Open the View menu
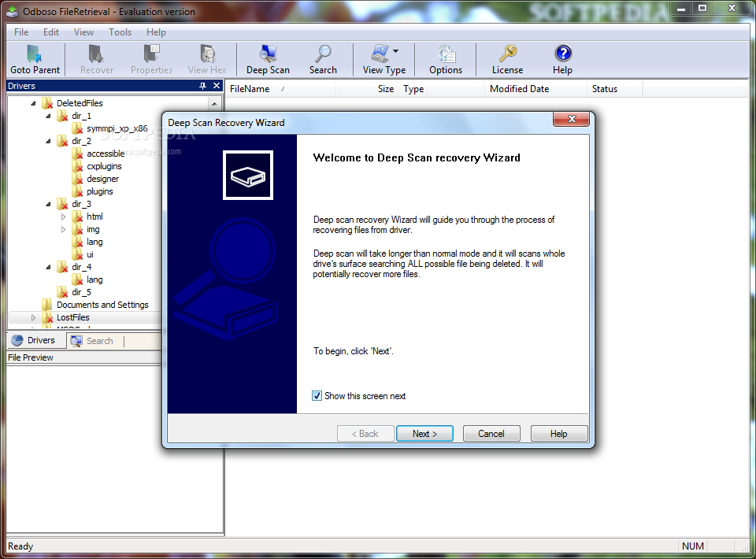 click(x=83, y=31)
